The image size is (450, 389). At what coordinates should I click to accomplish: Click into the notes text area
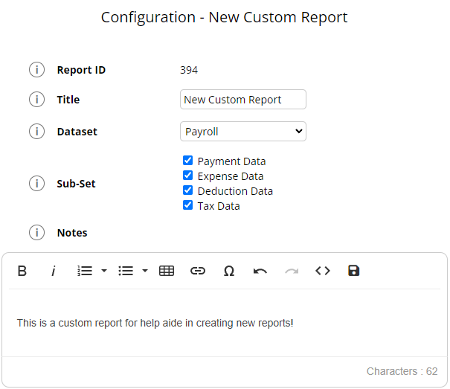[x=225, y=323]
